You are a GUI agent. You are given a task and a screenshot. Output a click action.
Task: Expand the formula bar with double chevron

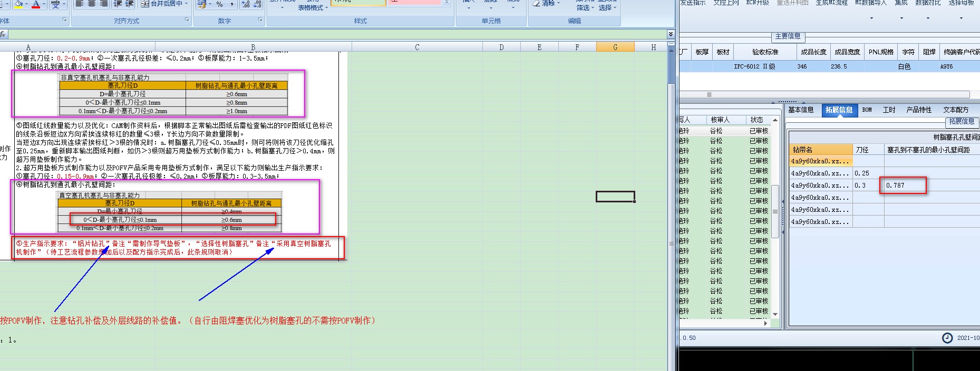click(x=671, y=34)
